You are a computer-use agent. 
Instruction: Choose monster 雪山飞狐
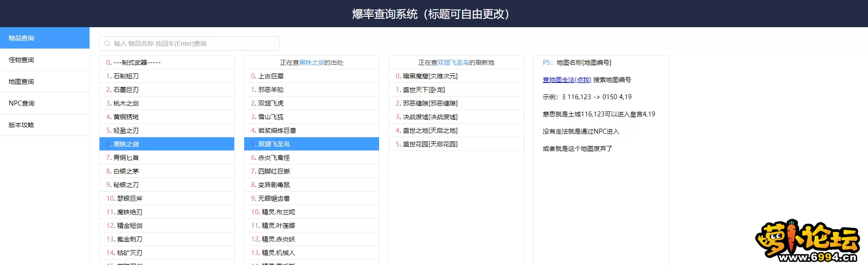coord(270,117)
